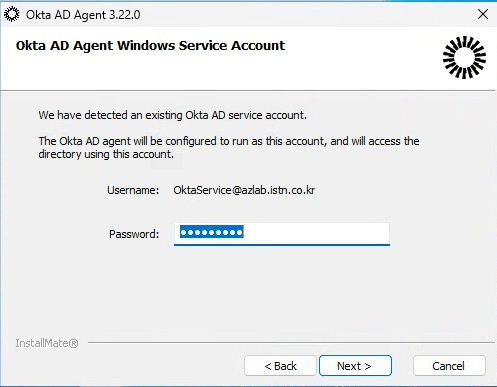497x387 pixels.
Task: Focus the Password input field
Action: click(x=282, y=234)
